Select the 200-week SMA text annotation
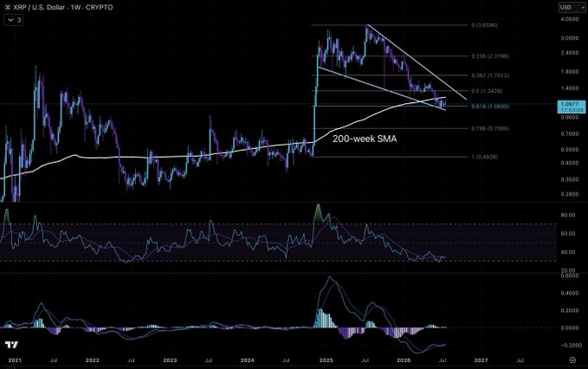 [365, 139]
